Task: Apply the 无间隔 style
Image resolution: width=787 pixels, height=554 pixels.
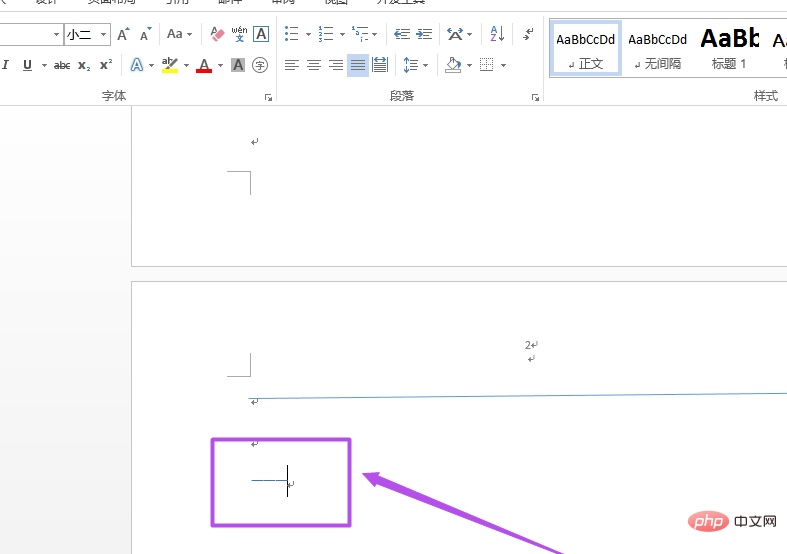Action: pyautogui.click(x=657, y=49)
